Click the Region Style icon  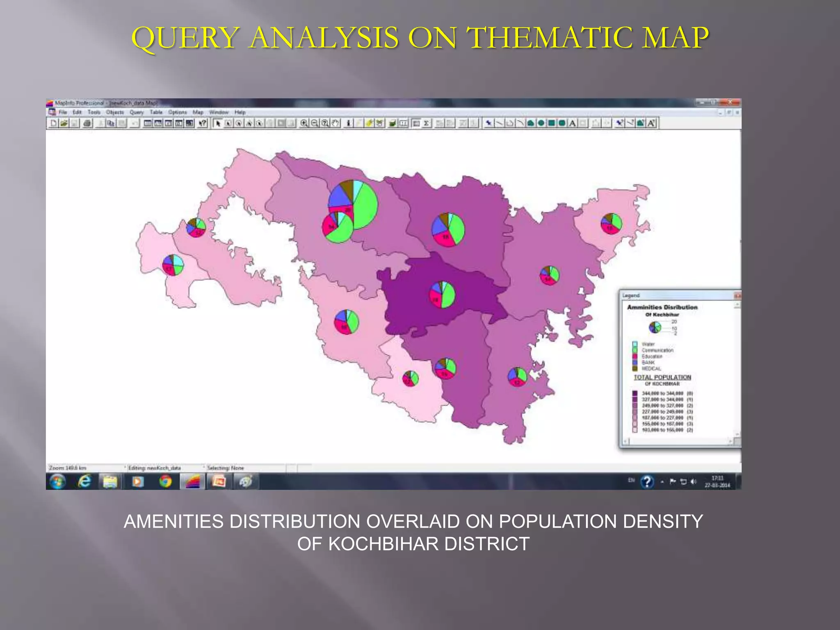tap(640, 123)
